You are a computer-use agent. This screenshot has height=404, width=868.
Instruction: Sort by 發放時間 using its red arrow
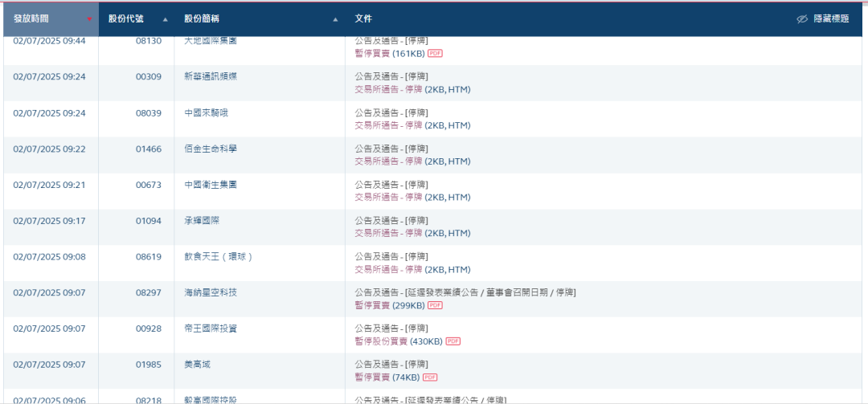(90, 19)
